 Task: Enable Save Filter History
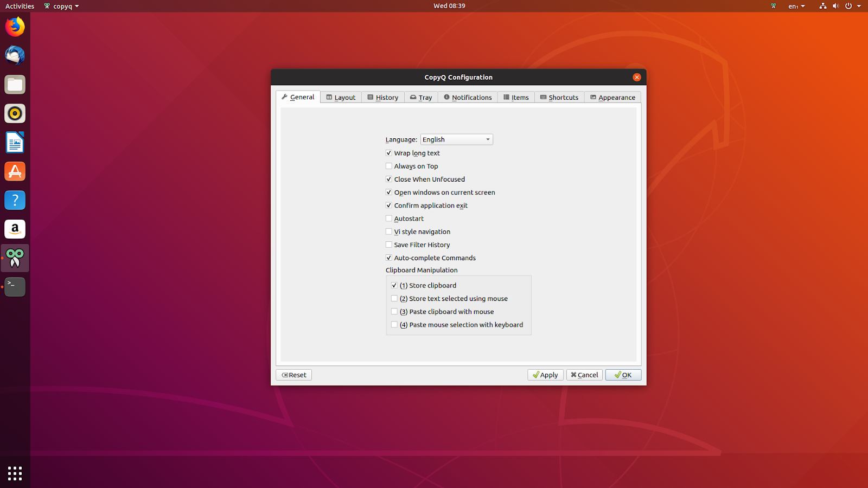pos(388,245)
